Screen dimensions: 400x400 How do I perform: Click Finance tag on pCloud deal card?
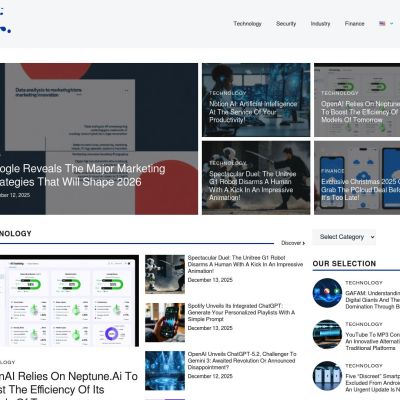[333, 171]
